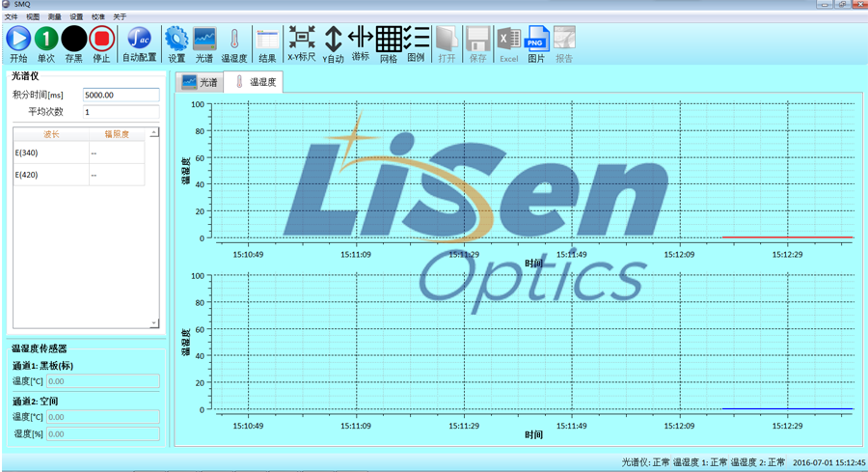Click 光谱仪: 正常 status text
Image resolution: width=868 pixels, height=472 pixels.
point(645,462)
